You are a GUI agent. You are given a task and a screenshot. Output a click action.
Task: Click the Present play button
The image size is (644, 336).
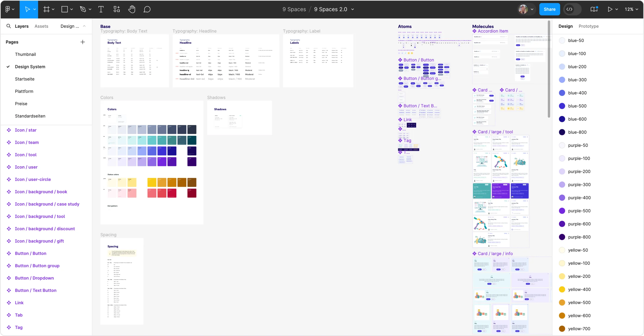[x=610, y=9]
